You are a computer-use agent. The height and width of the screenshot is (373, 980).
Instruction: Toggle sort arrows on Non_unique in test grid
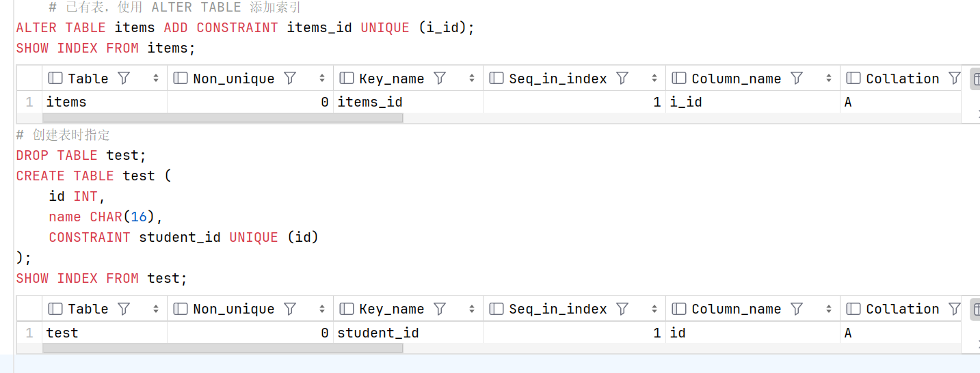pyautogui.click(x=322, y=309)
